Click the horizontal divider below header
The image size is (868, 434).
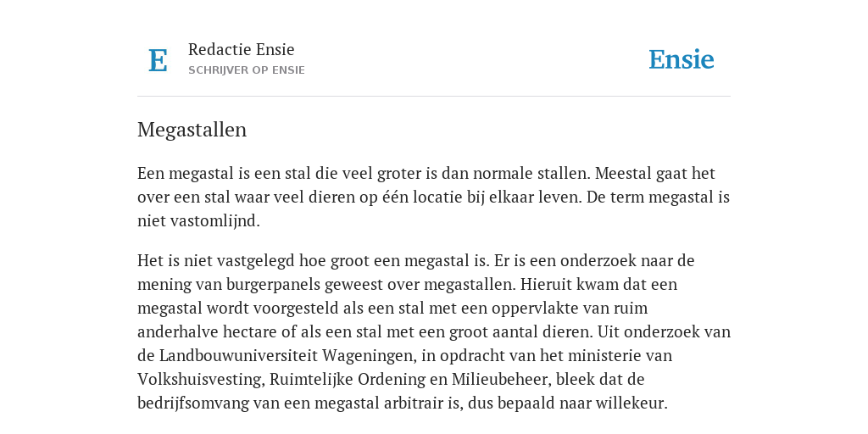[x=434, y=97]
